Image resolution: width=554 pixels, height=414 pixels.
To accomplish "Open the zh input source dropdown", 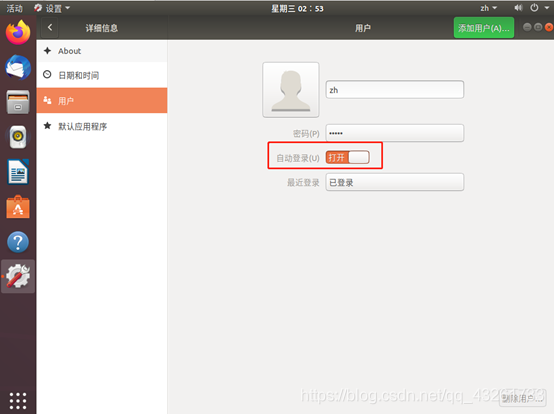I will (x=489, y=8).
